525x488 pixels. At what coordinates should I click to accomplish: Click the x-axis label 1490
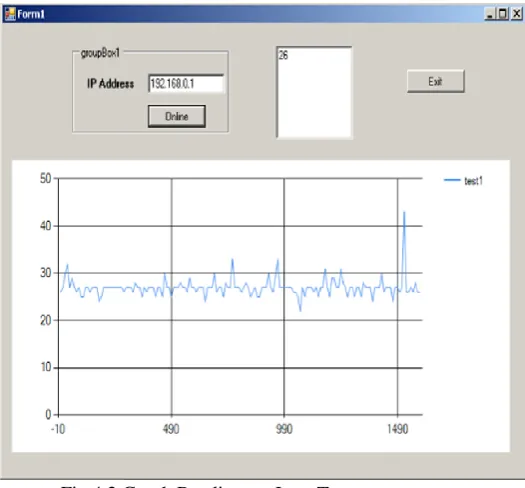pos(398,429)
